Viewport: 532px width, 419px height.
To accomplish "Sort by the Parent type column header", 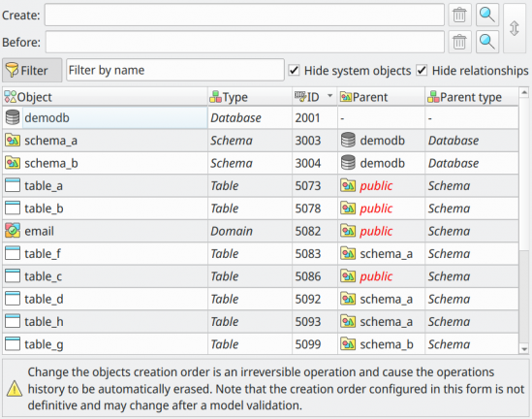I will pyautogui.click(x=472, y=97).
